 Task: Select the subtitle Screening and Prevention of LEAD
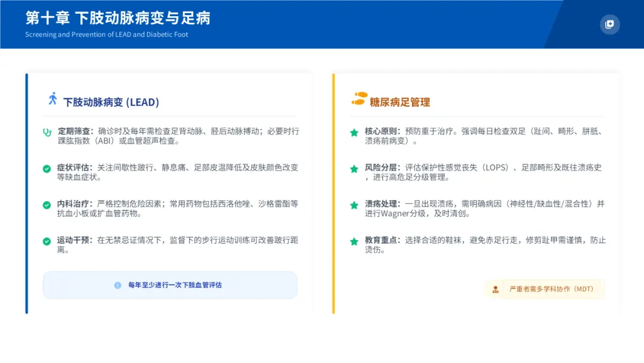point(107,35)
